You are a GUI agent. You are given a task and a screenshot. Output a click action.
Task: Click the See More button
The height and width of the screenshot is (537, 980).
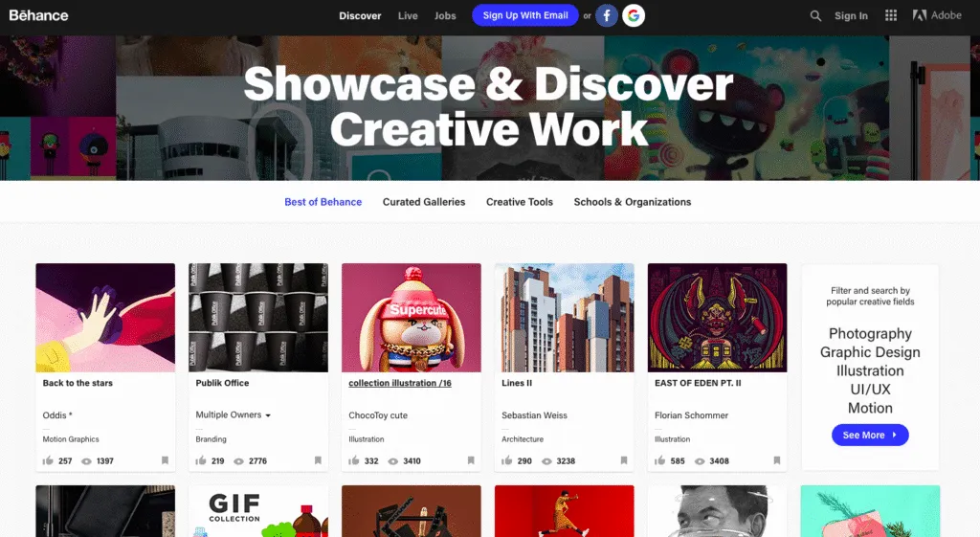[870, 436]
